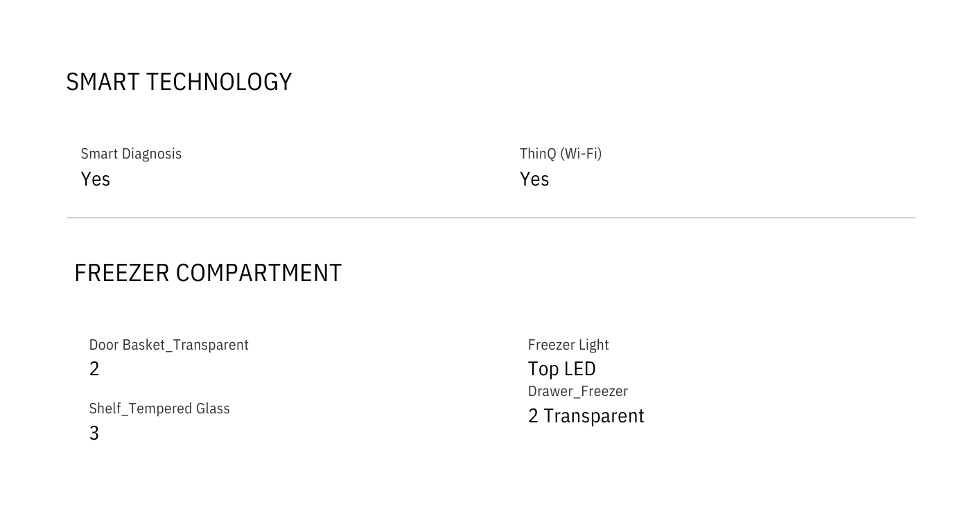This screenshot has height=520, width=980.
Task: Select the Door Basket_Transparent label
Action: click(168, 345)
